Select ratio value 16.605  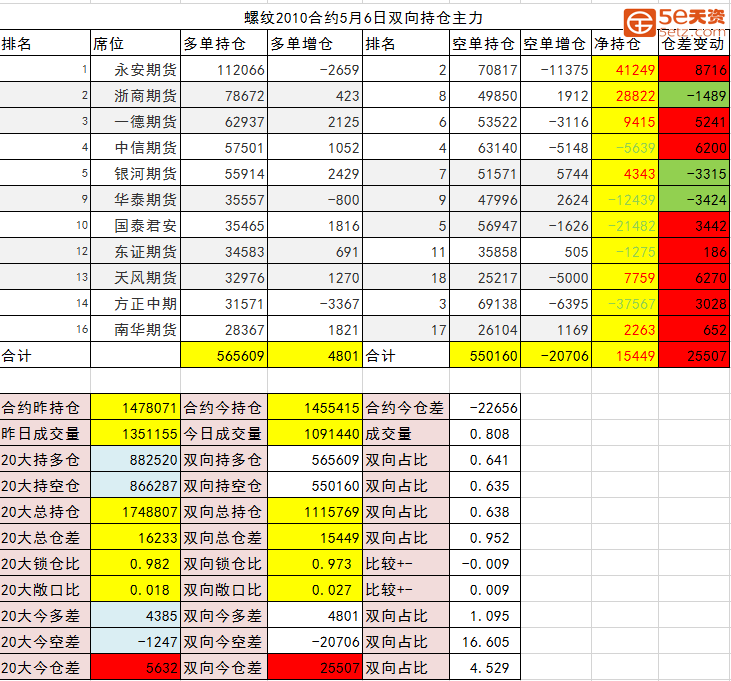coord(485,642)
